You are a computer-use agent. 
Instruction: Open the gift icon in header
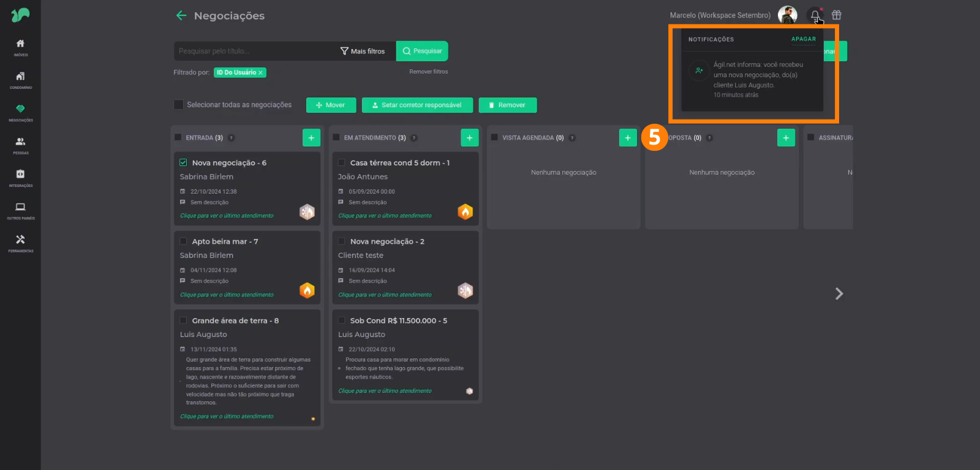click(x=836, y=15)
